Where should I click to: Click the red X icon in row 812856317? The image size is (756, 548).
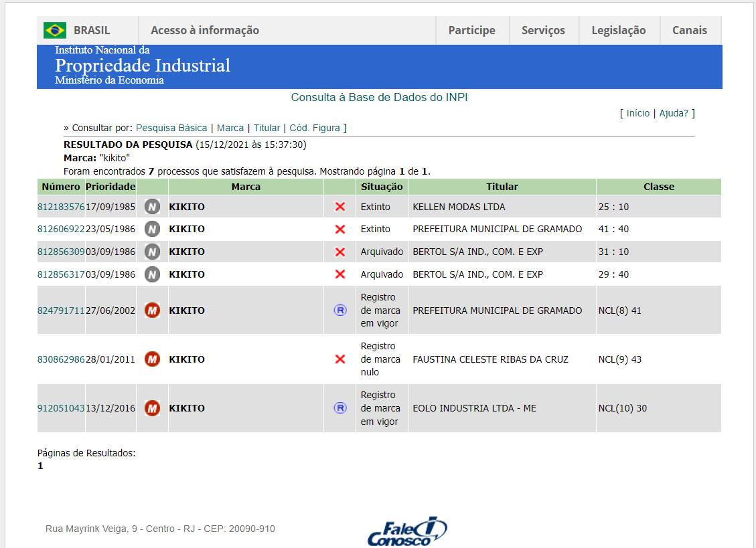(x=340, y=274)
